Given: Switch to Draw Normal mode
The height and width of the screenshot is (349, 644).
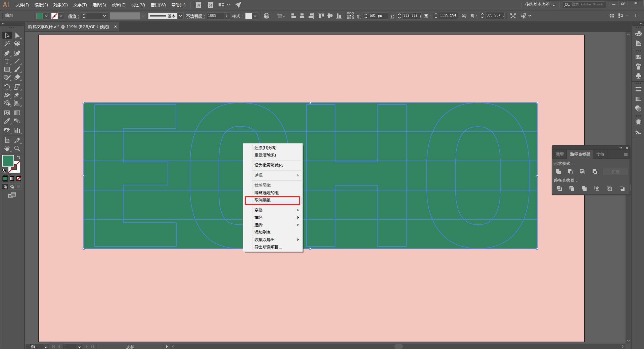Looking at the screenshot, I should (x=5, y=187).
